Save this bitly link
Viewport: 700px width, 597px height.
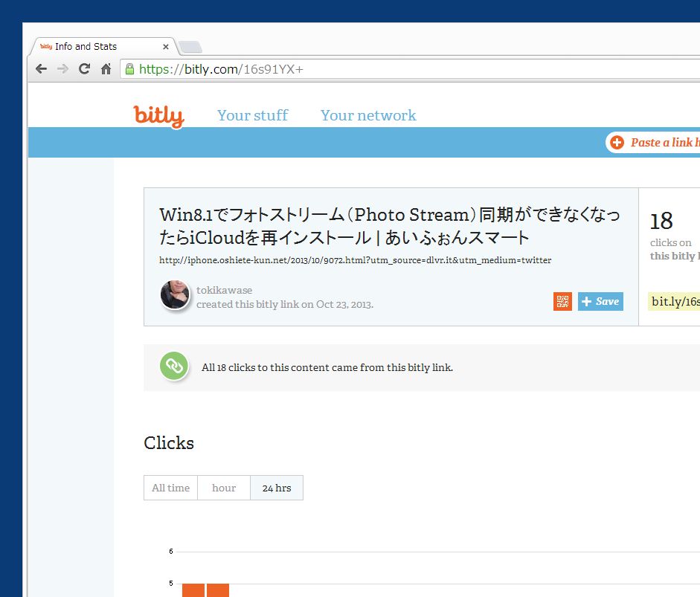point(600,301)
